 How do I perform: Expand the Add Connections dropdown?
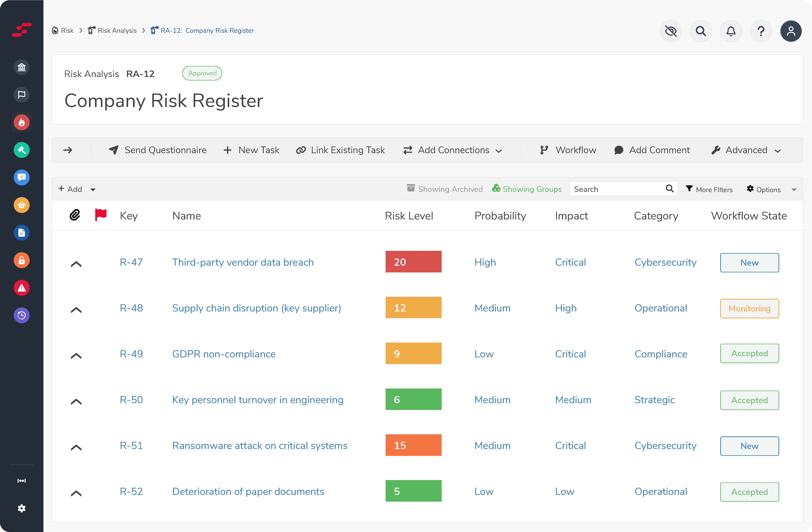pyautogui.click(x=452, y=150)
